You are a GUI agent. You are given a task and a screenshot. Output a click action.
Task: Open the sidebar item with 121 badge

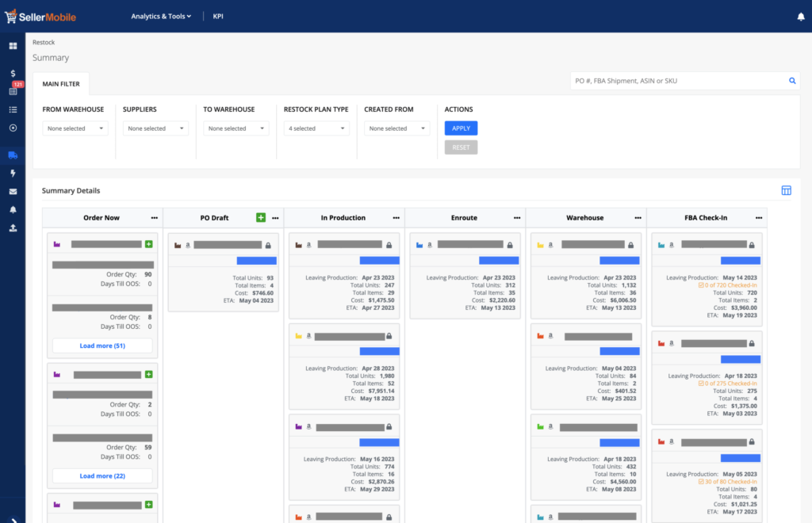pos(13,91)
